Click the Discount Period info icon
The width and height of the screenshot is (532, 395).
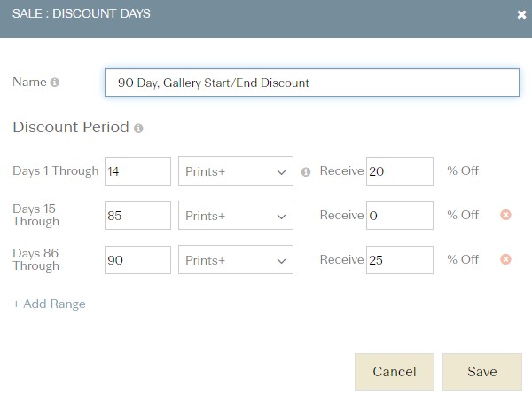(138, 129)
